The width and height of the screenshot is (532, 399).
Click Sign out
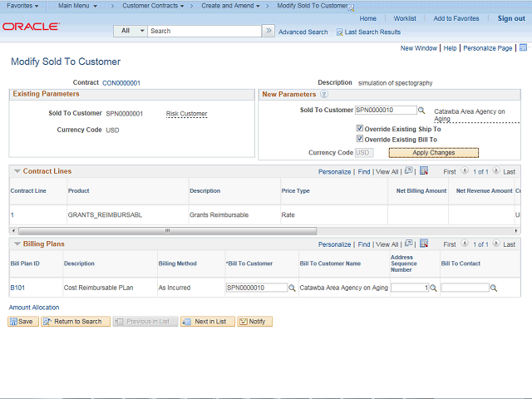[511, 18]
